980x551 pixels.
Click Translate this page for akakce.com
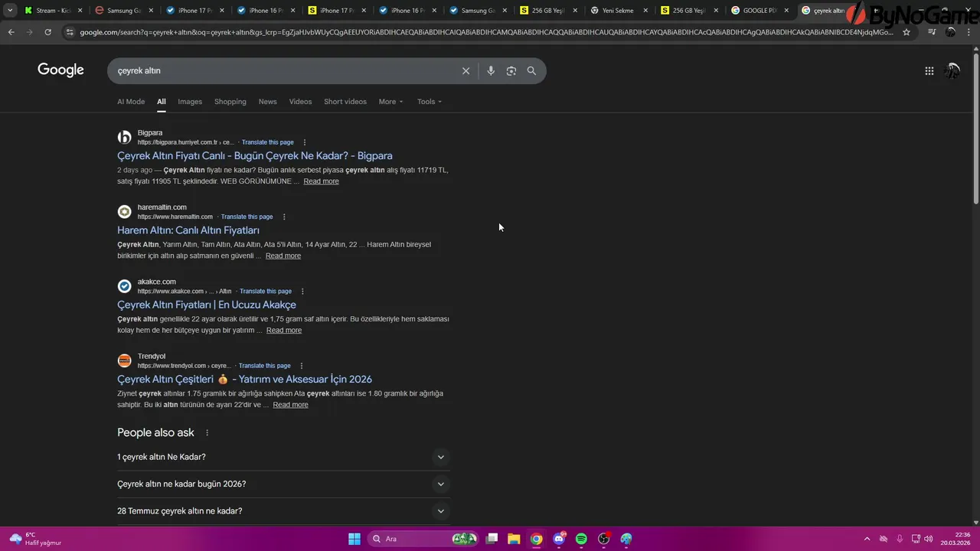point(266,291)
